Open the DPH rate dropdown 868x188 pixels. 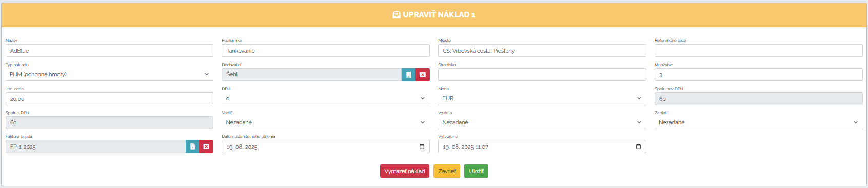(x=326, y=98)
